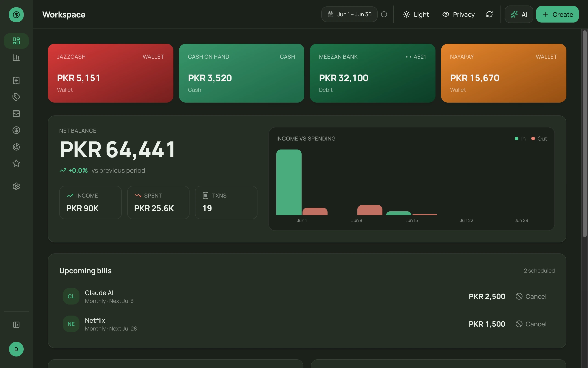Cancel the Netflix bill
The image size is (588, 368).
pyautogui.click(x=531, y=324)
